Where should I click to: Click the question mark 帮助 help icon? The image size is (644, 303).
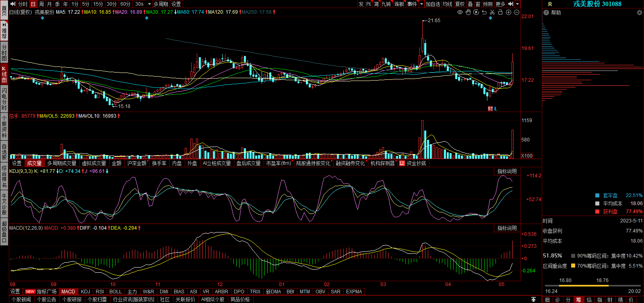pos(546,12)
